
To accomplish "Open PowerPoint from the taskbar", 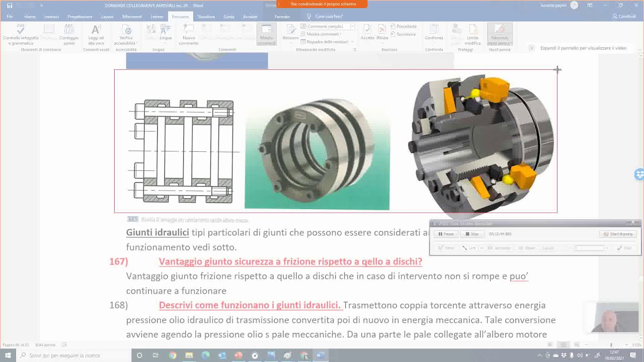I will click(238, 355).
